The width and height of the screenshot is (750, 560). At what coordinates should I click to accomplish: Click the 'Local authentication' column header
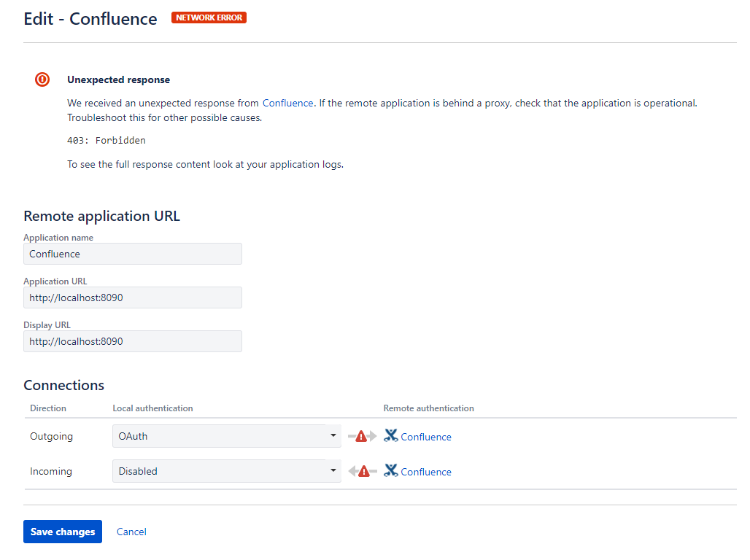coord(152,408)
